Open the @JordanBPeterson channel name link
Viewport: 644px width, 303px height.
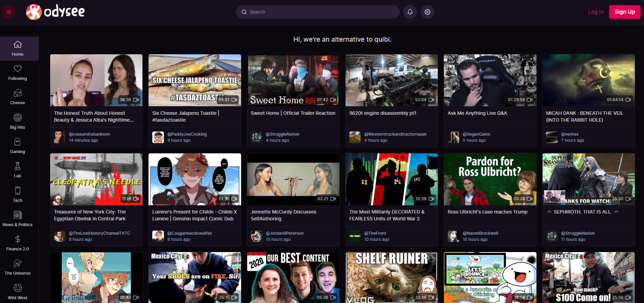[x=284, y=233]
